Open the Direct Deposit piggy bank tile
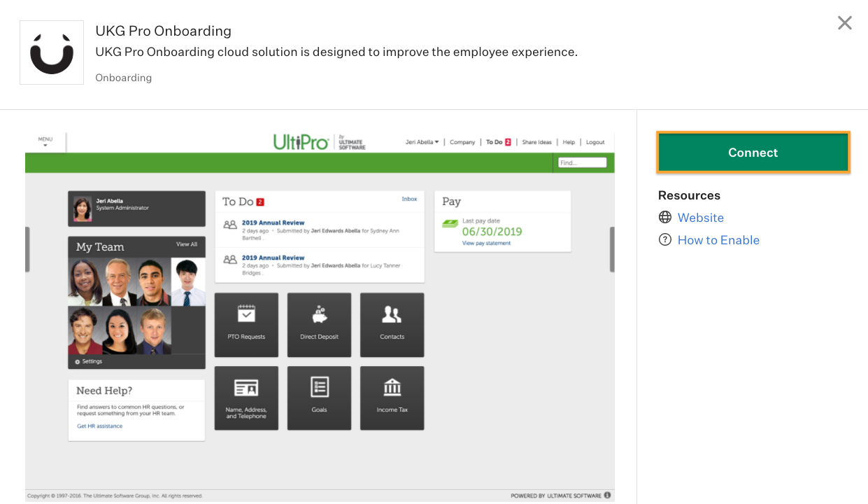This screenshot has width=868, height=504. 319,325
